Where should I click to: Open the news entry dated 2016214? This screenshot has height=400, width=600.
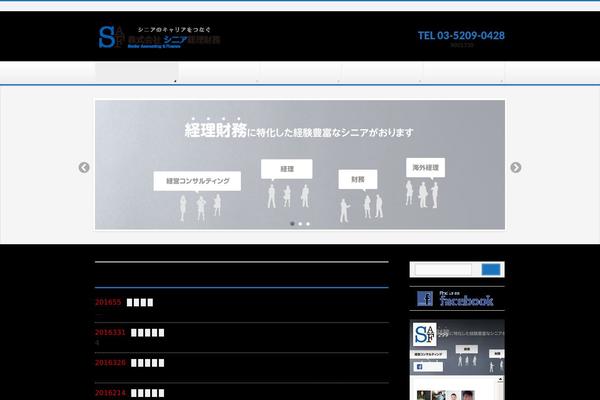coord(129,393)
